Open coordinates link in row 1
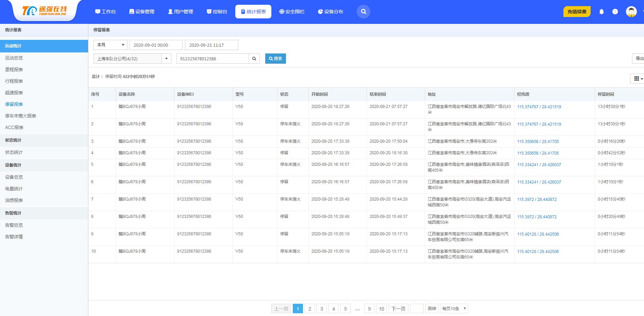644x316 pixels. pos(539,107)
